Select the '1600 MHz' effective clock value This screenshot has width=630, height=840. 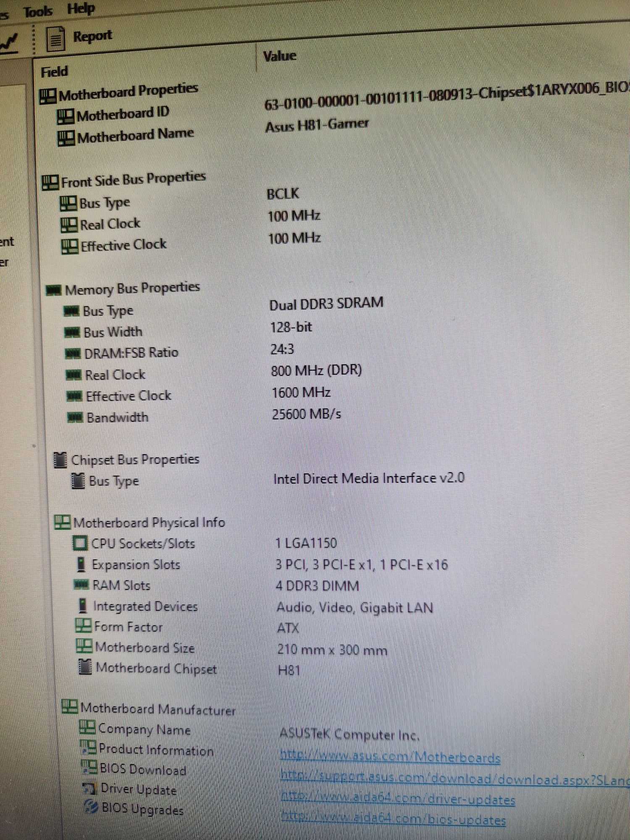click(x=301, y=393)
